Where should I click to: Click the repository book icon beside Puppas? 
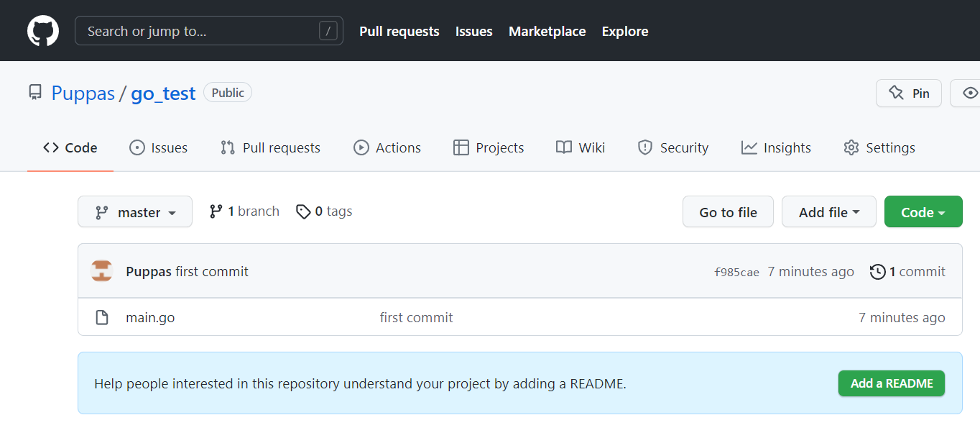pyautogui.click(x=34, y=93)
